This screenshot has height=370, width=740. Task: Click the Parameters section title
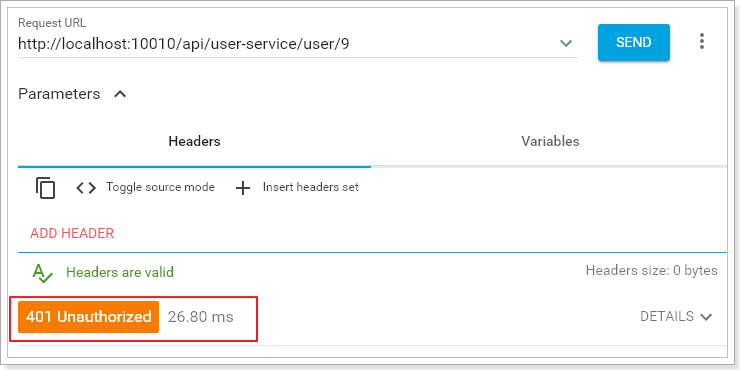(59, 94)
